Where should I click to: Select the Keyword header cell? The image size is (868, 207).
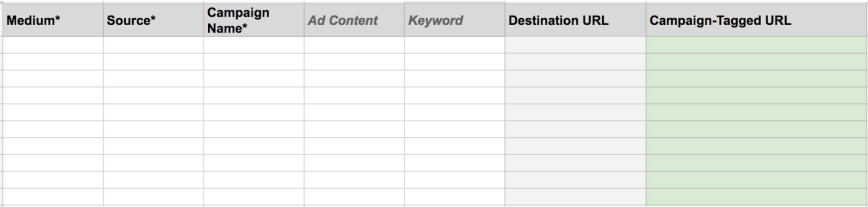455,20
